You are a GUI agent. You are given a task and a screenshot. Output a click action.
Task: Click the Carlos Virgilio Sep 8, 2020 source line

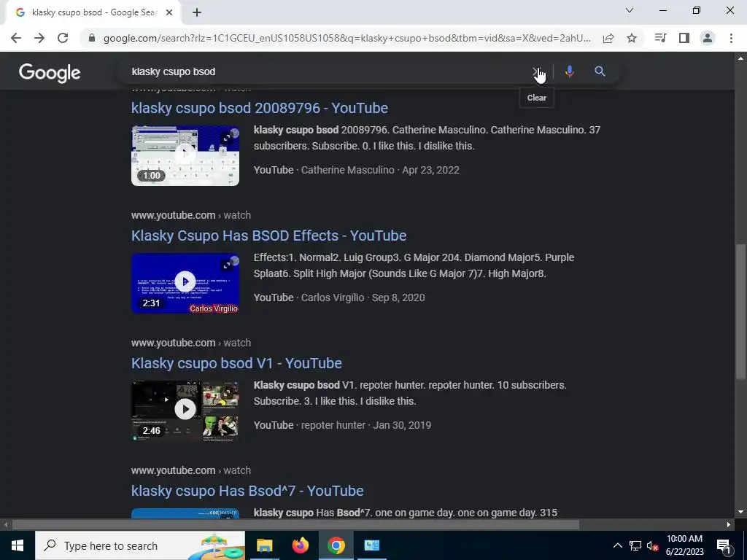(x=339, y=297)
